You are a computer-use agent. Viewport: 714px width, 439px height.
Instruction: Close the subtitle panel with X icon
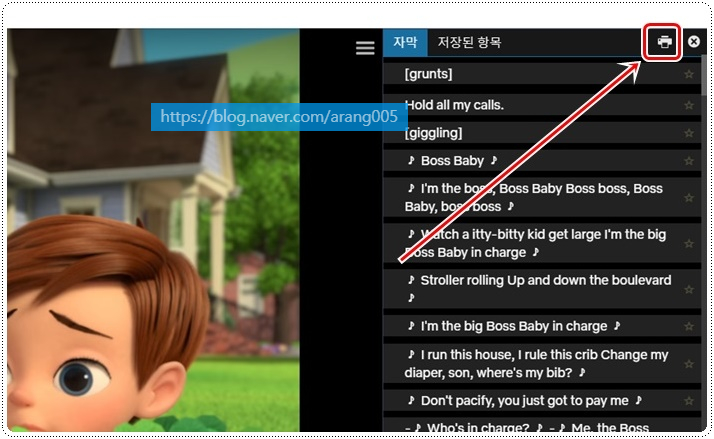(x=694, y=41)
